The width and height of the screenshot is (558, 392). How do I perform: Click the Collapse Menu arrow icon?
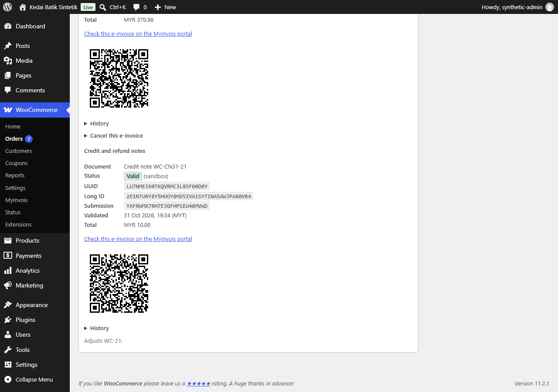(8, 379)
